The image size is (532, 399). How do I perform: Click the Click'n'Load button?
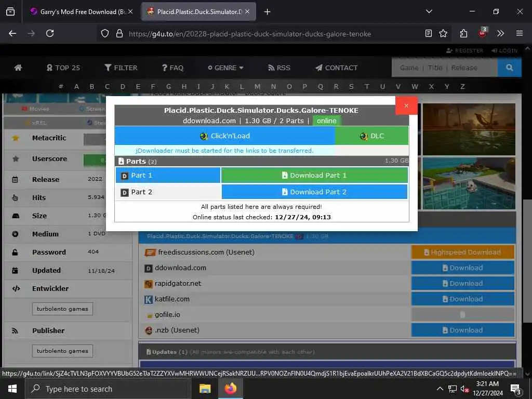[x=225, y=136]
